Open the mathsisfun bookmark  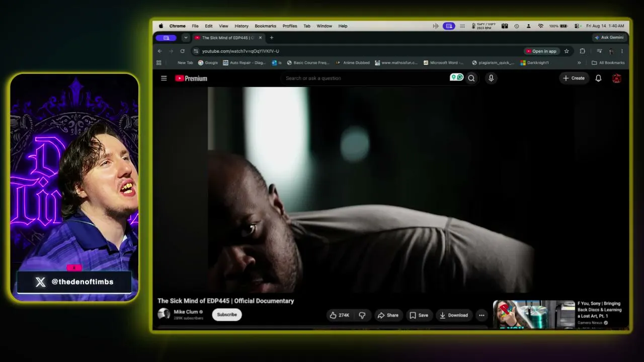pyautogui.click(x=396, y=63)
